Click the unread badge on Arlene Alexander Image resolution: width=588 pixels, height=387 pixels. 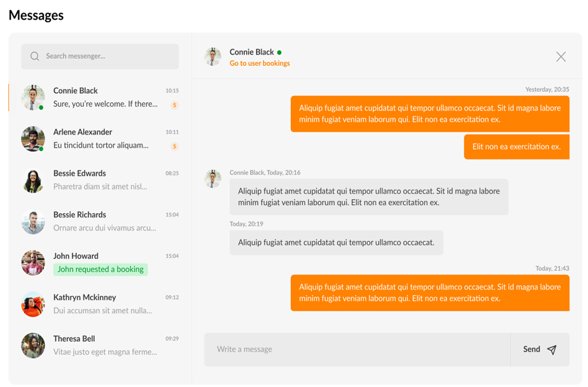(174, 147)
